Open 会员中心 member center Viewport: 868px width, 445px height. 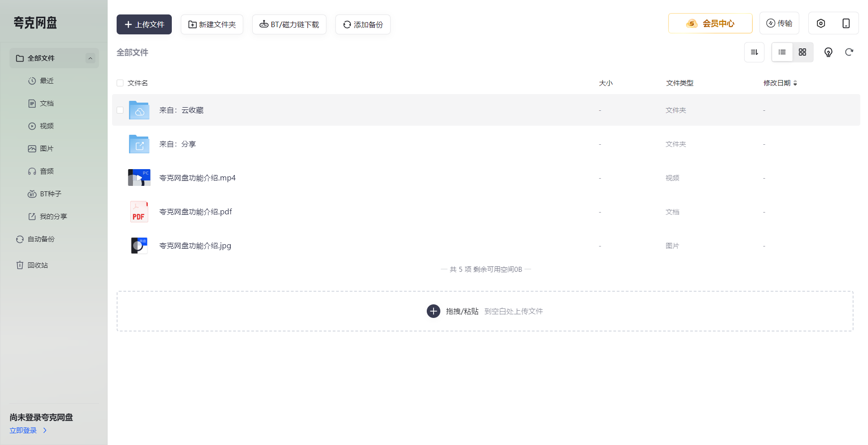710,24
